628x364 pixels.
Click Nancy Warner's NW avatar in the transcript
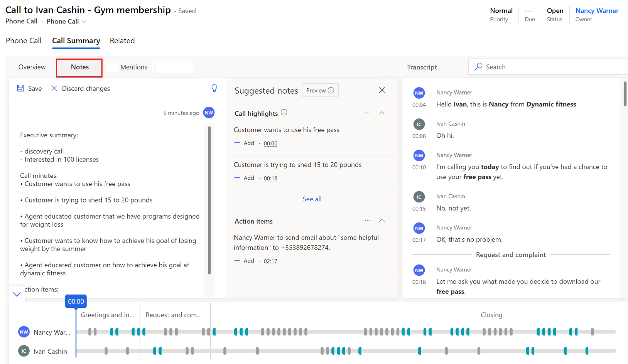point(419,93)
